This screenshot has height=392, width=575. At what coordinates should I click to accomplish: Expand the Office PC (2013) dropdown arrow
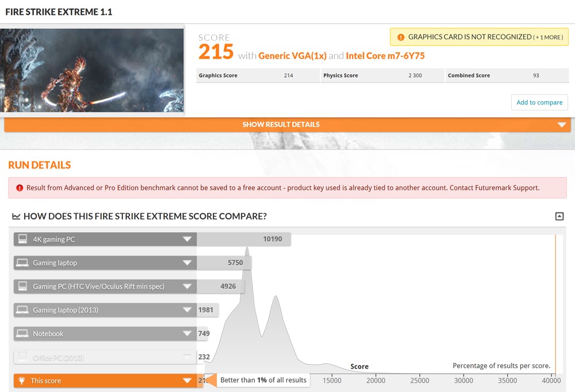(x=187, y=357)
